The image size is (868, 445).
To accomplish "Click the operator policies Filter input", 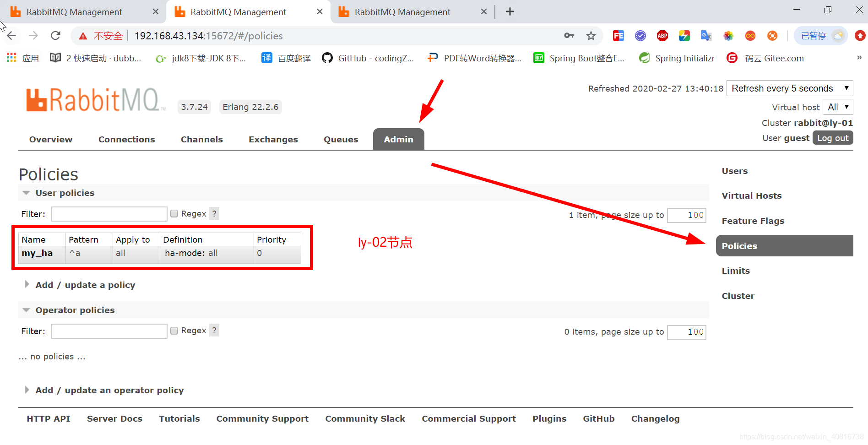I will (x=109, y=331).
